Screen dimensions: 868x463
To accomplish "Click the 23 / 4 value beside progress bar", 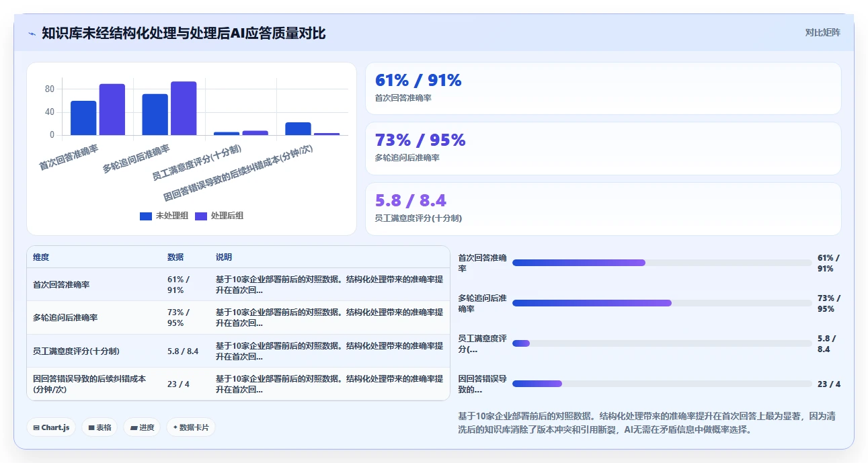I will [829, 384].
